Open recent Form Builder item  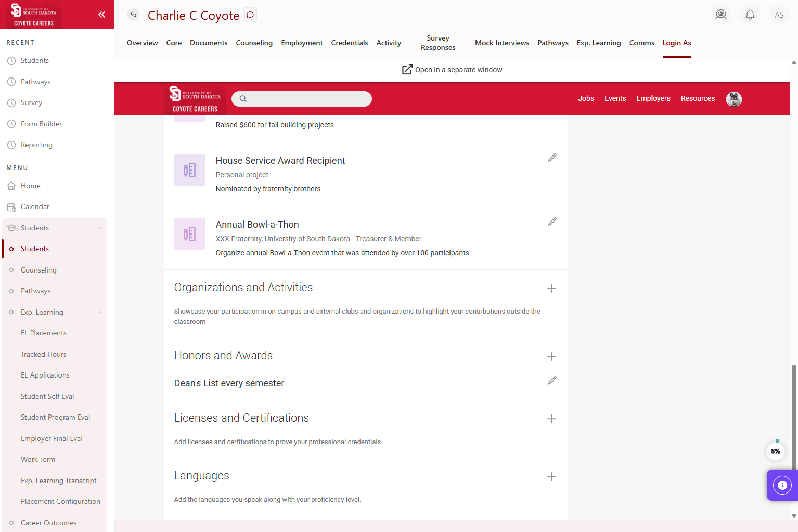[x=41, y=124]
